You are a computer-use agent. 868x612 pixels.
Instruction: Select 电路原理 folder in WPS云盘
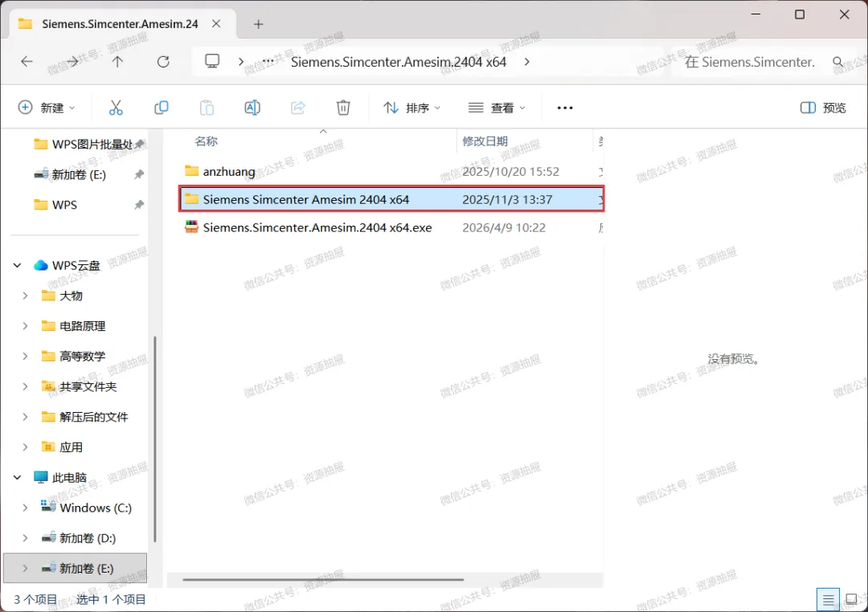tap(74, 326)
